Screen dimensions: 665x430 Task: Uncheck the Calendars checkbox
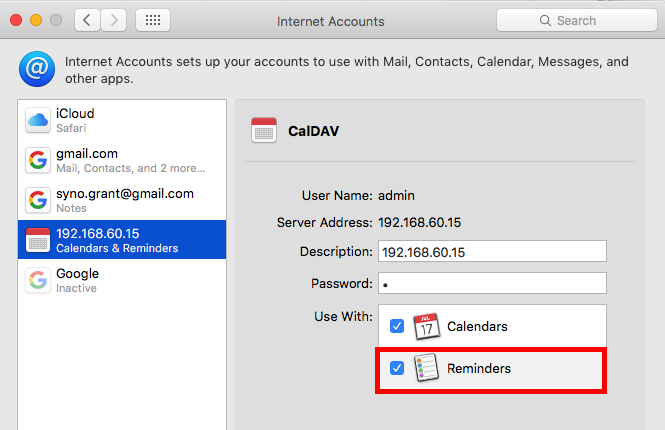(397, 326)
